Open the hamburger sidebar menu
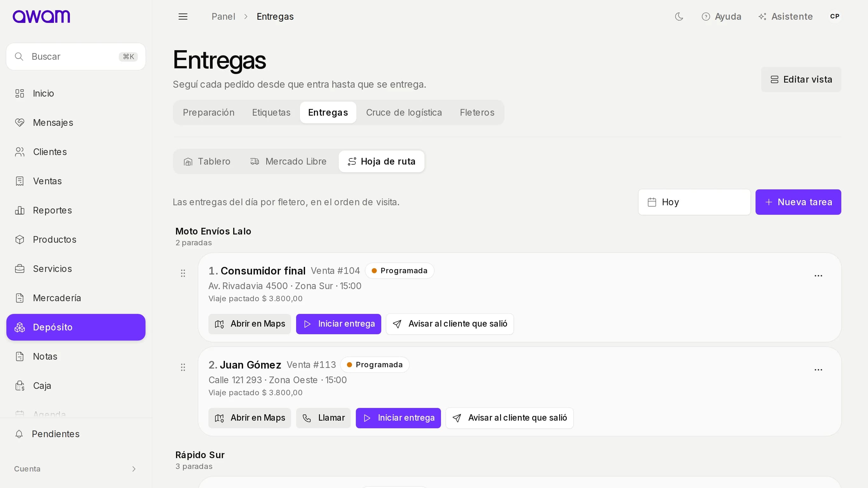 point(183,17)
